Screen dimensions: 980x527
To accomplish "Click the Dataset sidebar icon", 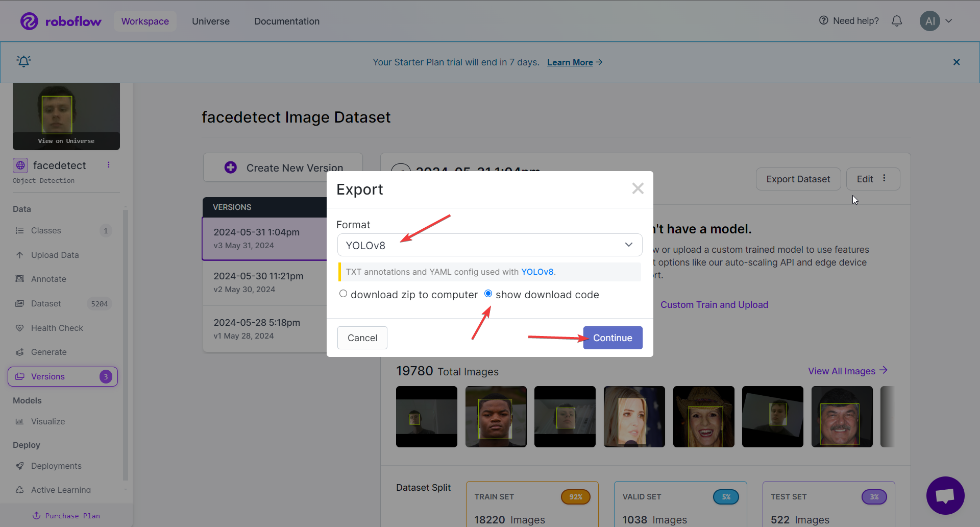I will coord(20,303).
